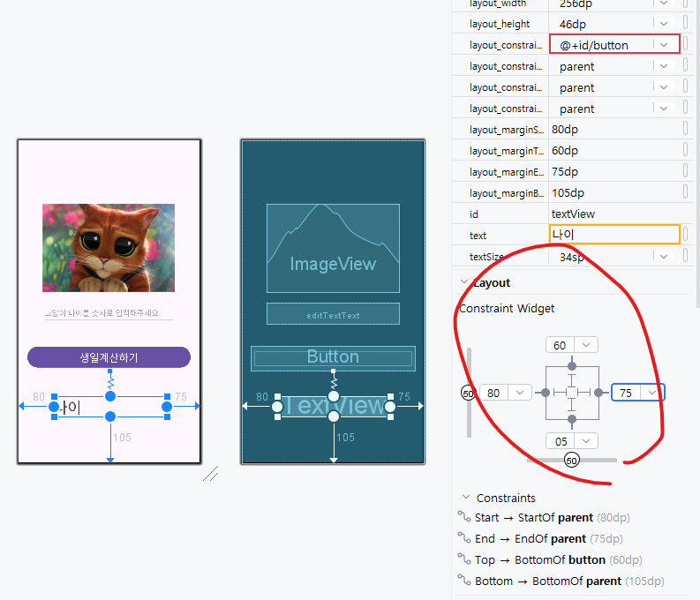Select the Button widget in blueprint view
Screen dimensions: 700x600
333,358
